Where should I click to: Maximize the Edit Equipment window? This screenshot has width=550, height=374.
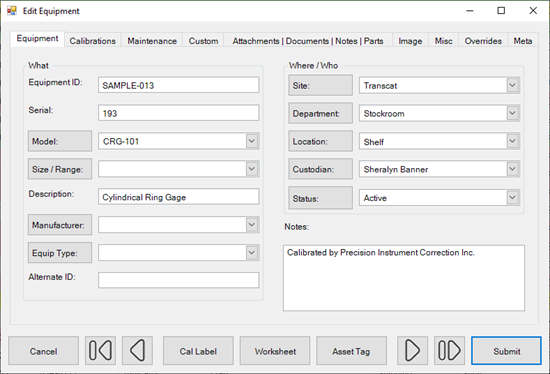coord(501,11)
